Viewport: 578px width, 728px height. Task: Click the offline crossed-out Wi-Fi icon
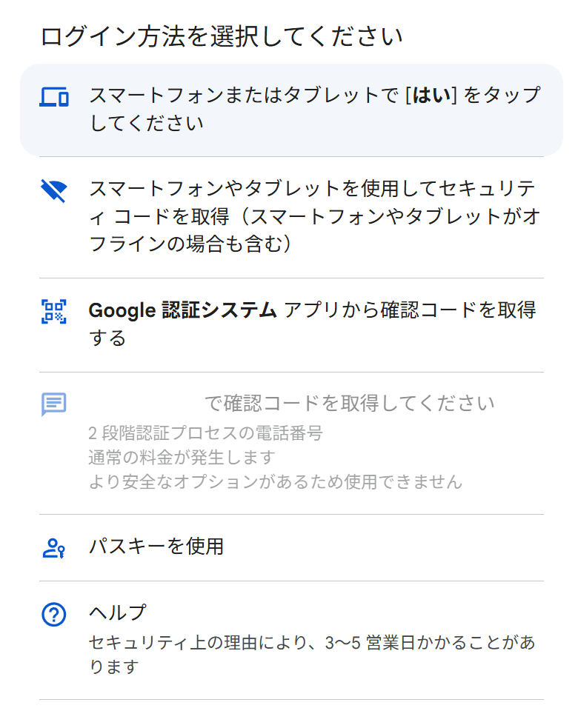[x=54, y=191]
